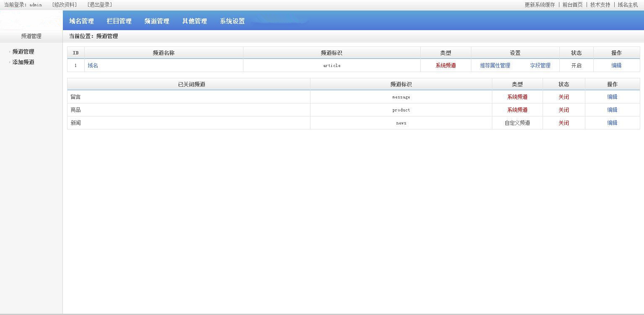This screenshot has height=315, width=644.
Task: Click the 新闻 channel name cell
Action: (x=189, y=123)
